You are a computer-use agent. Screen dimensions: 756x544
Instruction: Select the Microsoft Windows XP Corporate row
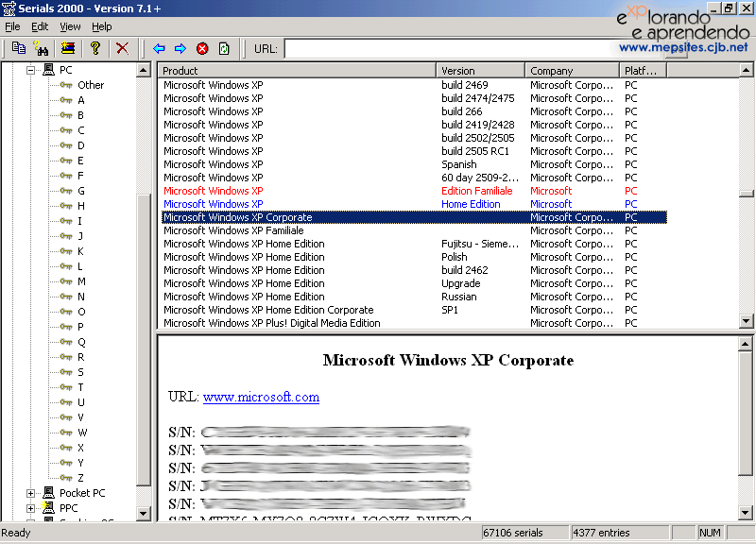(414, 217)
